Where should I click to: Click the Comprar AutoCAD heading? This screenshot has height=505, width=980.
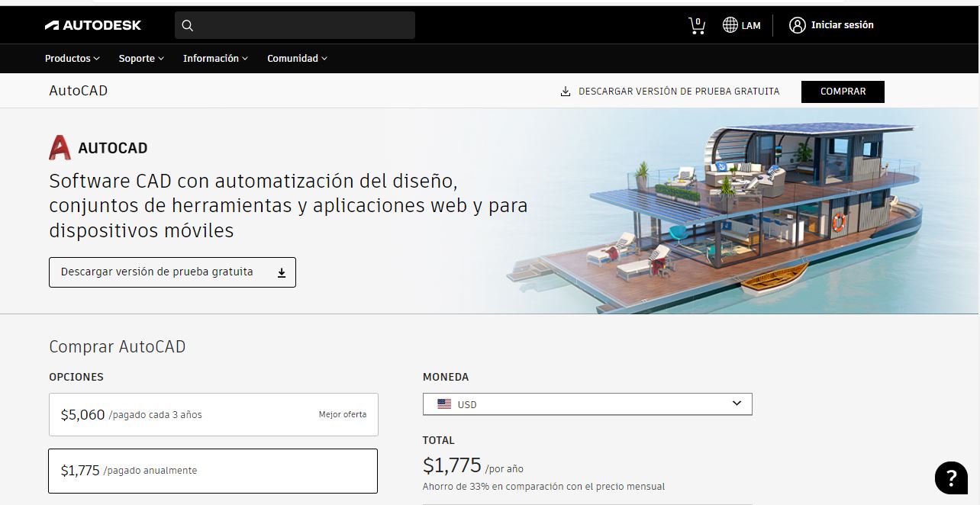pyautogui.click(x=118, y=346)
